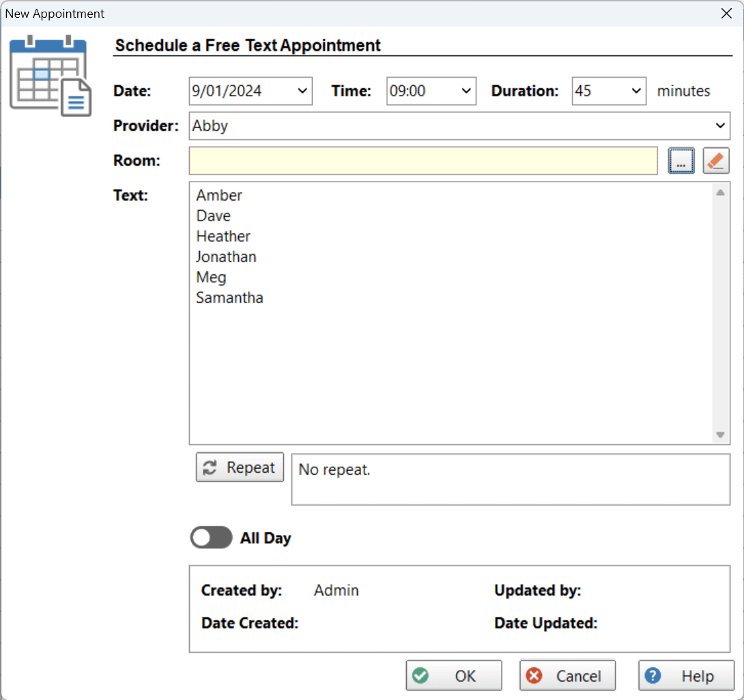Clear the room with the eraser icon
Viewport: 744px width, 700px height.
tap(716, 161)
